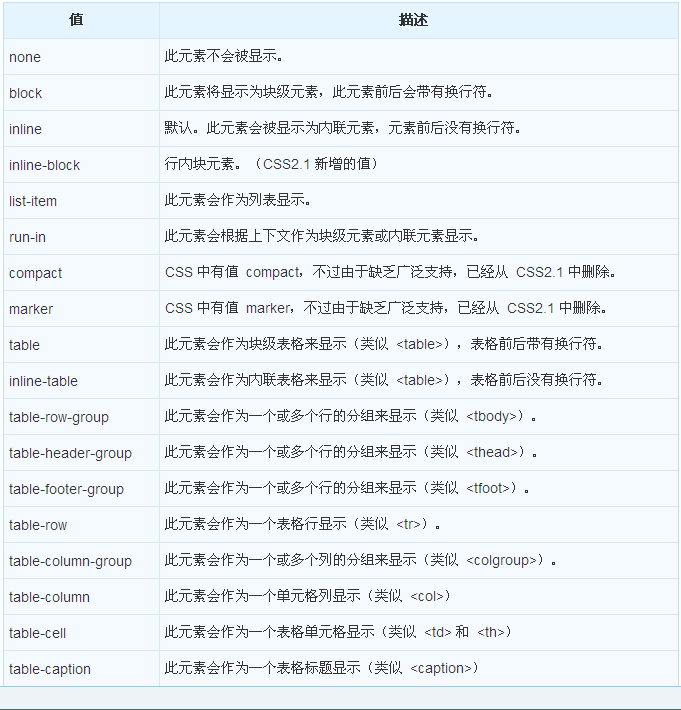Click the 'table-header-group' value cell

(x=70, y=453)
